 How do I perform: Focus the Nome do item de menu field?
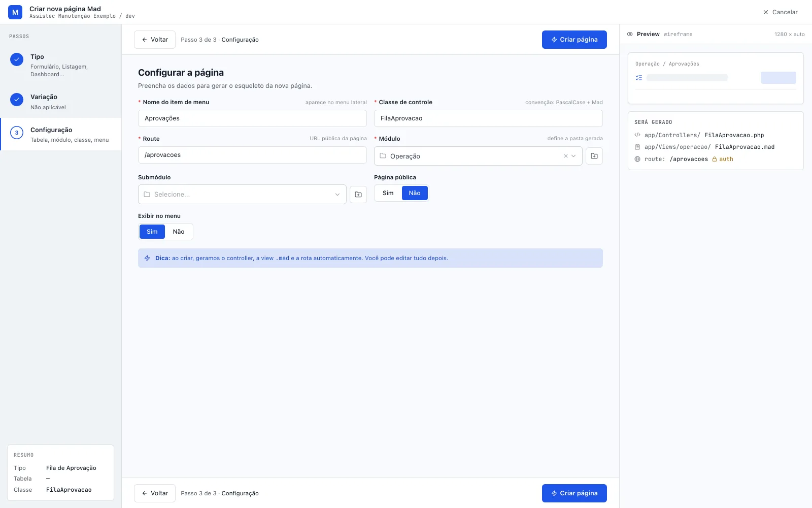[252, 118]
